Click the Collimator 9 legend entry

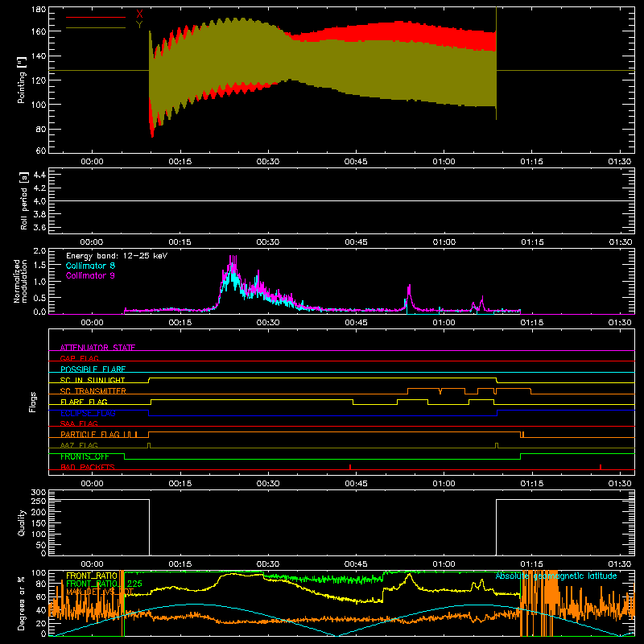click(x=90, y=275)
